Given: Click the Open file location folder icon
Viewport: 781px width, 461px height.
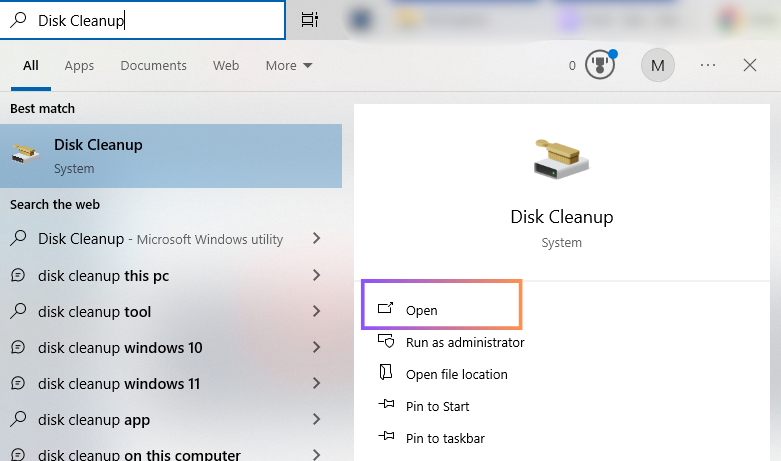Looking at the screenshot, I should click(386, 374).
